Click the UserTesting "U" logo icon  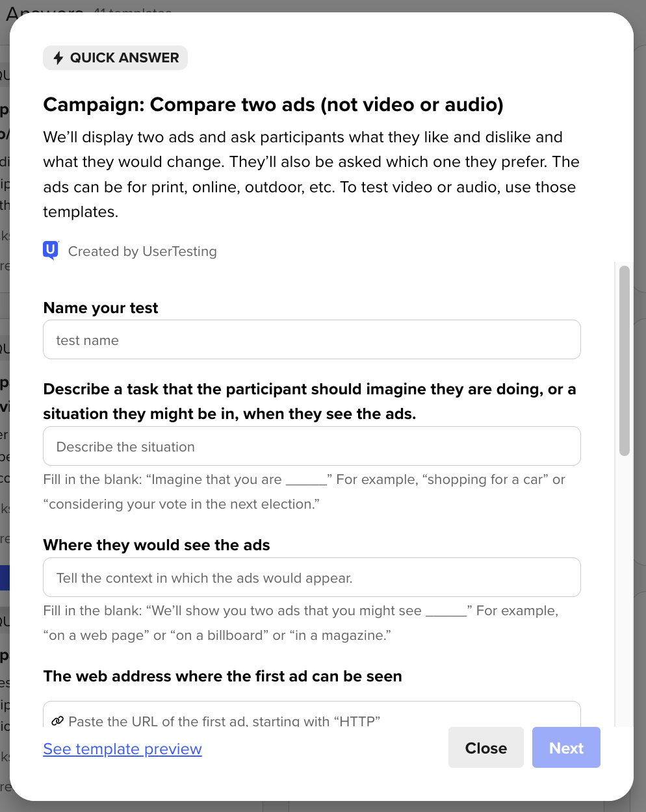pyautogui.click(x=51, y=250)
